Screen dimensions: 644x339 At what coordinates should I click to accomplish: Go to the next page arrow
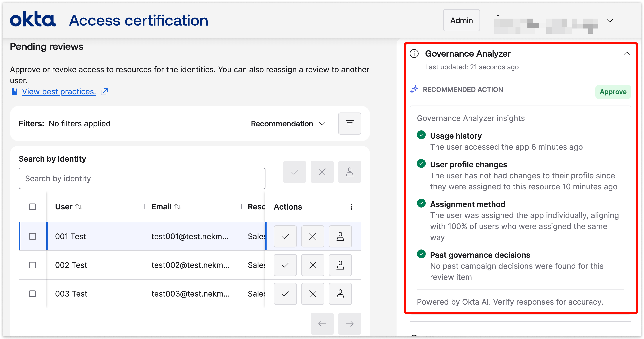click(x=350, y=324)
